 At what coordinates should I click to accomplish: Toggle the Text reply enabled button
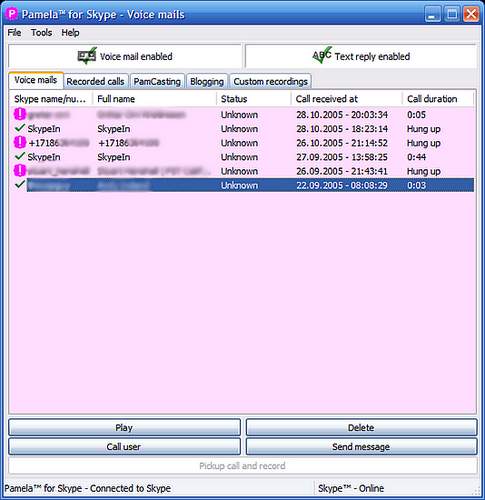[361, 56]
